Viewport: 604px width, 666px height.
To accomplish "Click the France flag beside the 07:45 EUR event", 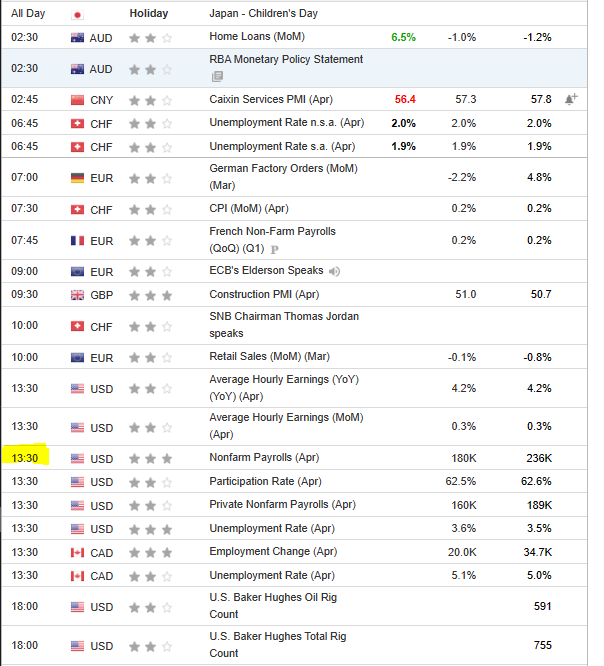I will [78, 241].
